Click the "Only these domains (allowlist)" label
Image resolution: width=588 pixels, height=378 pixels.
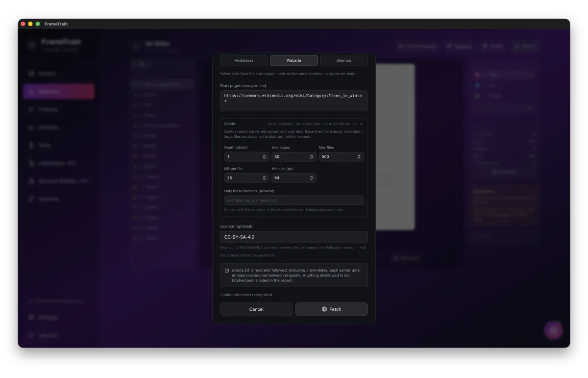pos(249,191)
